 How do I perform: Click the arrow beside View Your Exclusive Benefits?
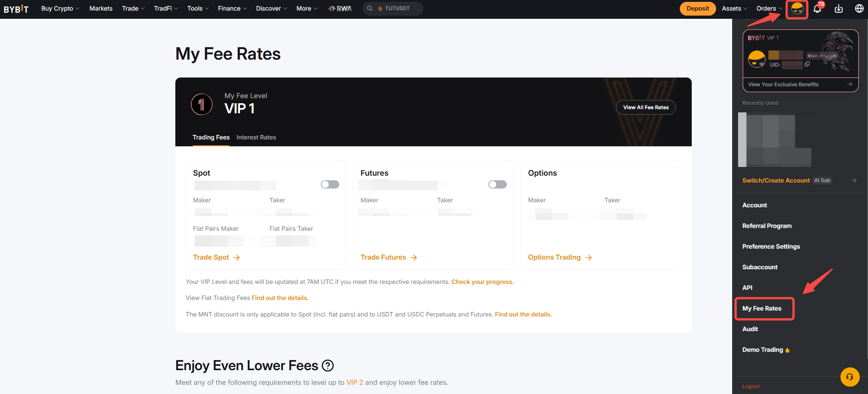click(x=850, y=84)
